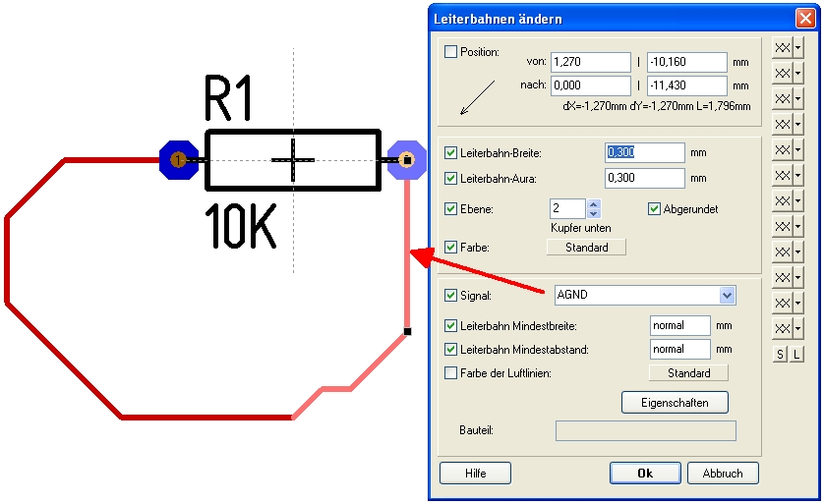This screenshot has width=824, height=504.
Task: Click the last XX preset button
Action: pos(782,328)
